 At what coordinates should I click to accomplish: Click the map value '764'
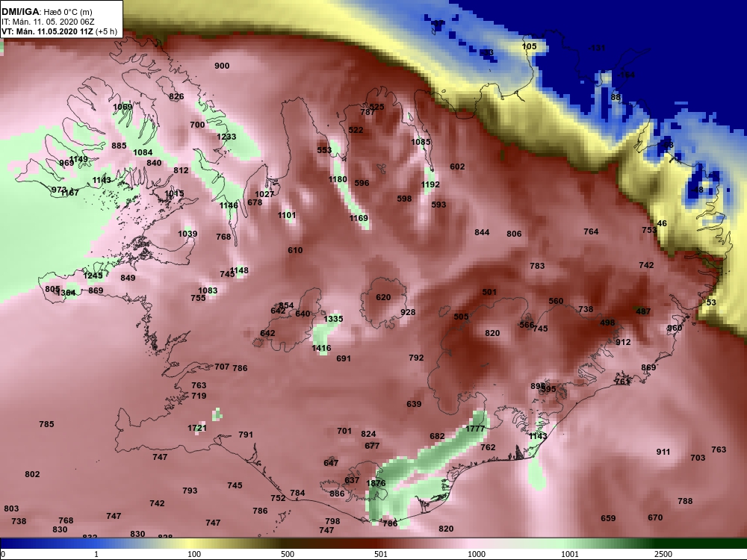[x=591, y=231]
